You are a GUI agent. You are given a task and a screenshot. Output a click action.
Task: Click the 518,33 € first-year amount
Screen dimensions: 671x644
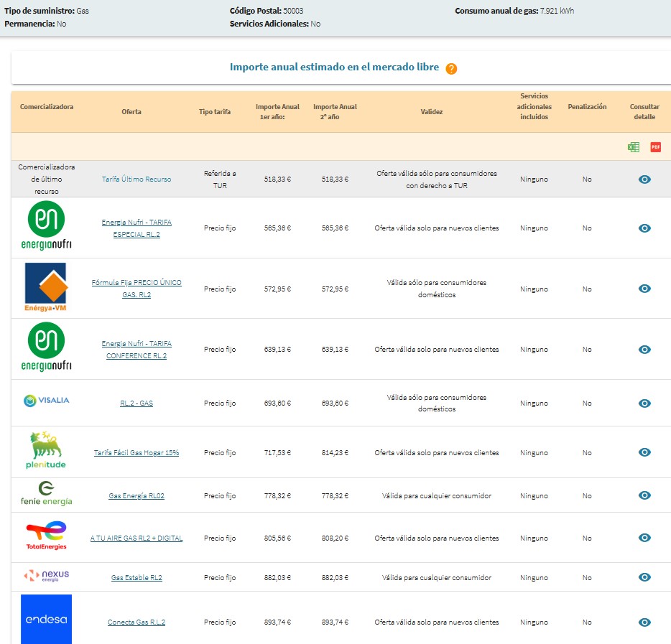click(x=277, y=179)
